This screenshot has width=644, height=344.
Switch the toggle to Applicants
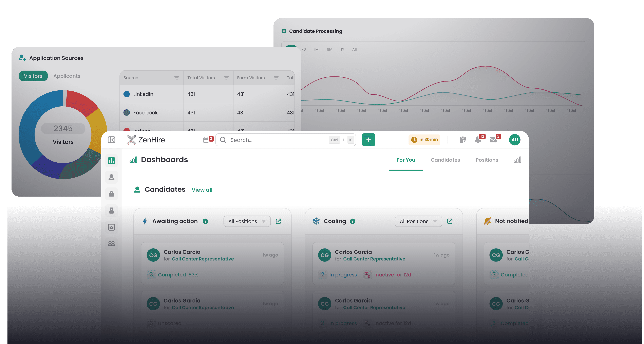67,76
